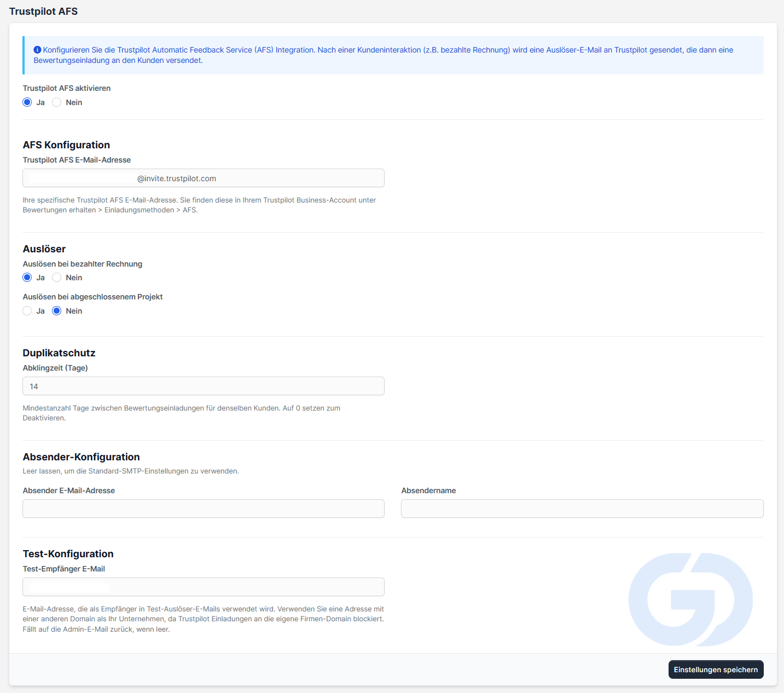Viewport: 784px width, 693px height.
Task: Choose Nein for Auslösen bei bezahlter Rechnung
Action: coord(57,278)
